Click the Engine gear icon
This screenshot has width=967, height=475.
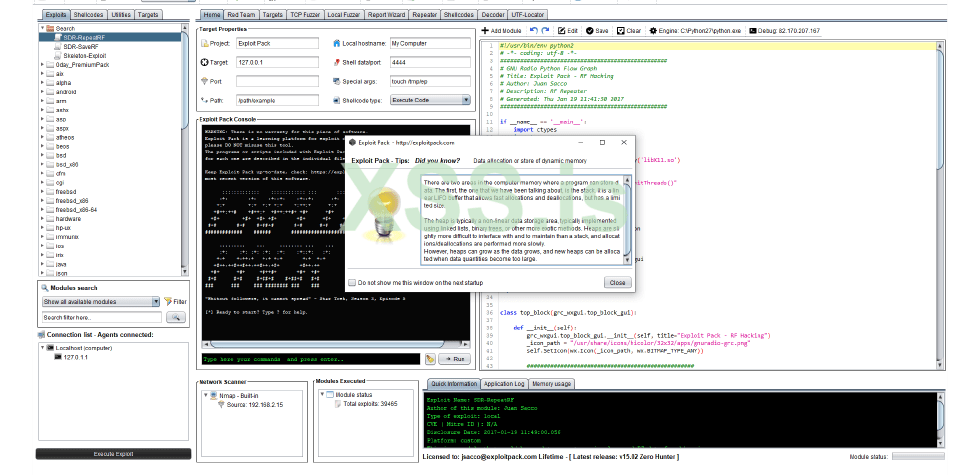tap(652, 32)
